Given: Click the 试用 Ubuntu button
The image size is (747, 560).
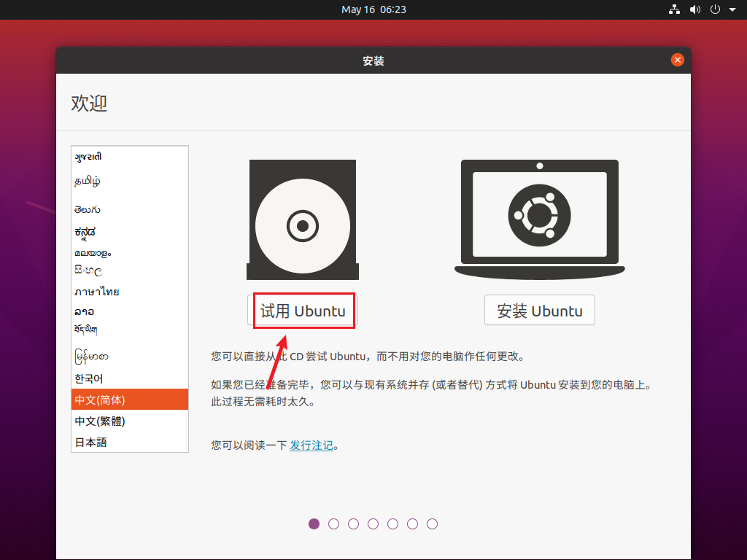Looking at the screenshot, I should (x=303, y=311).
